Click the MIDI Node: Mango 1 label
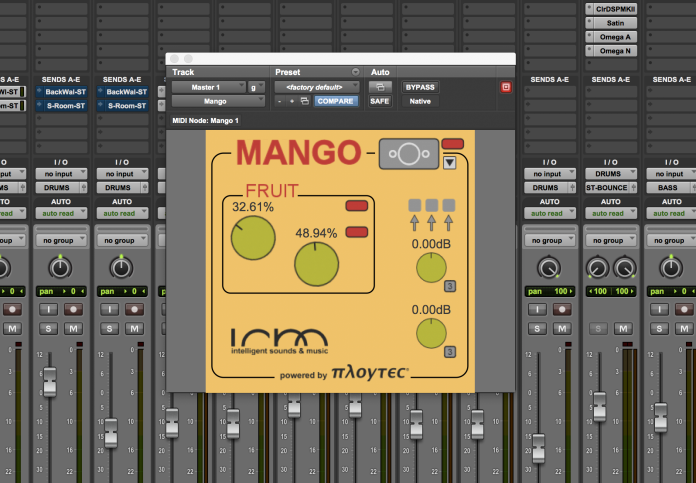Screen dimensions: 696x483 (x=206, y=120)
